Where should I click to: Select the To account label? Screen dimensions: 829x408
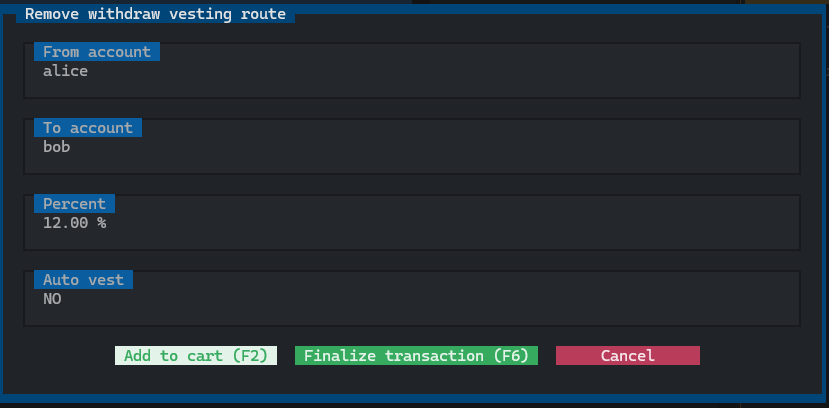(x=87, y=128)
